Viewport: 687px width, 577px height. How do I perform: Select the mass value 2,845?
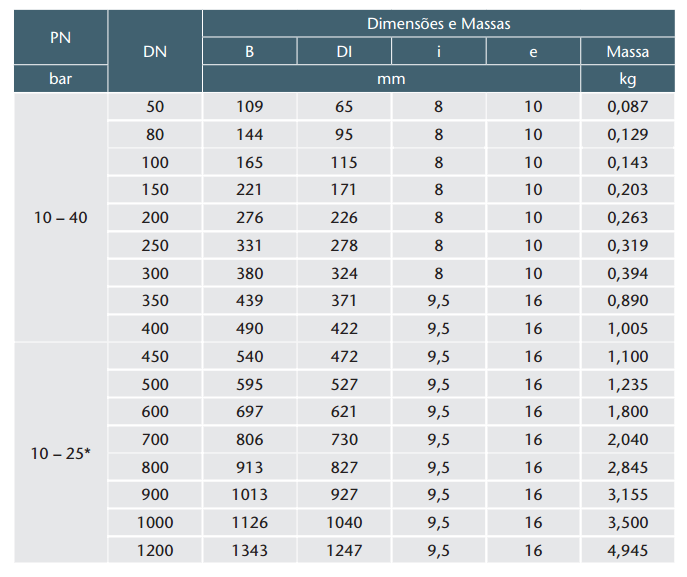click(x=627, y=467)
